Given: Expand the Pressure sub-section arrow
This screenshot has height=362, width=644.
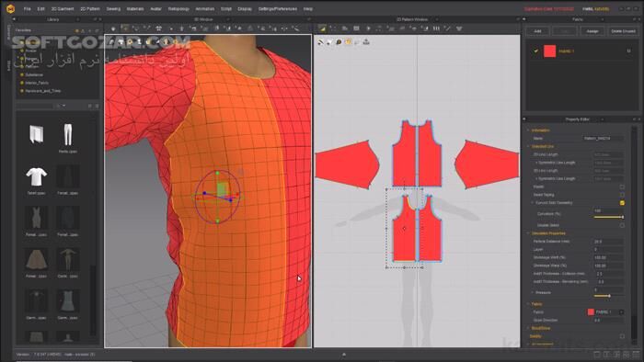Looking at the screenshot, I should click(x=533, y=293).
